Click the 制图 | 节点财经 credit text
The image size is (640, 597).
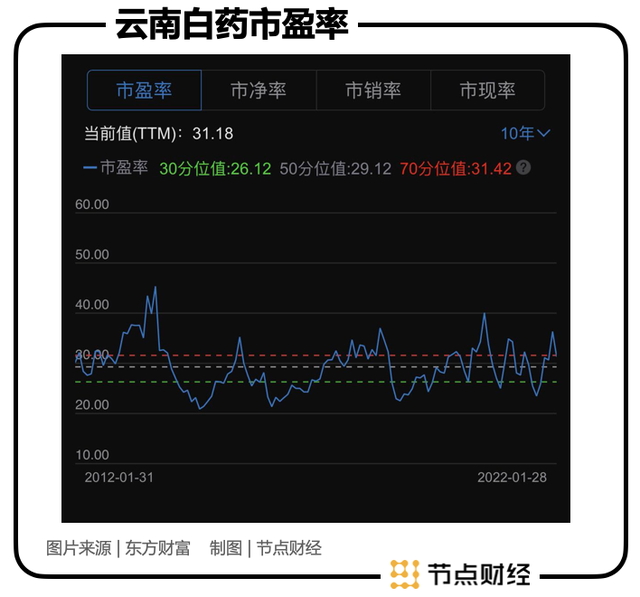(266, 548)
